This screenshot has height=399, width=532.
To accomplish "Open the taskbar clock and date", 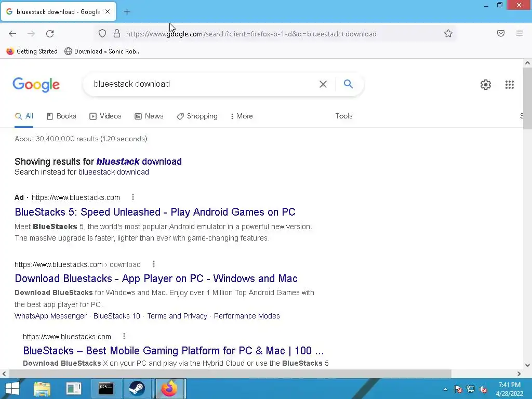I will (509, 389).
